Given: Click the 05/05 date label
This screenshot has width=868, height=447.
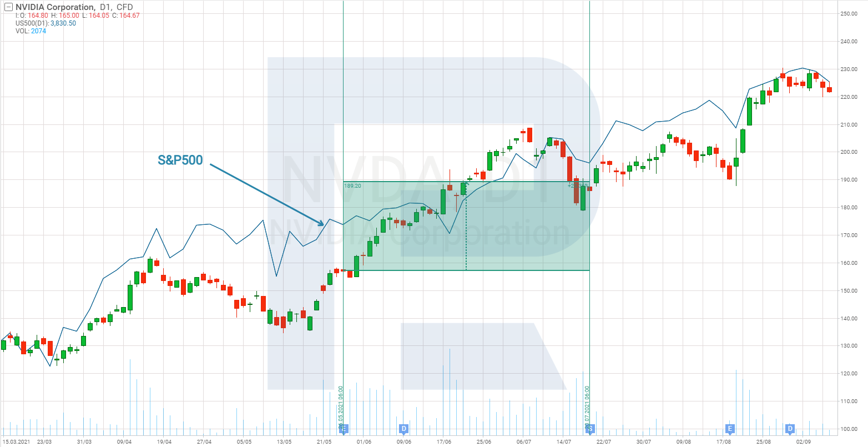Looking at the screenshot, I should [x=244, y=442].
